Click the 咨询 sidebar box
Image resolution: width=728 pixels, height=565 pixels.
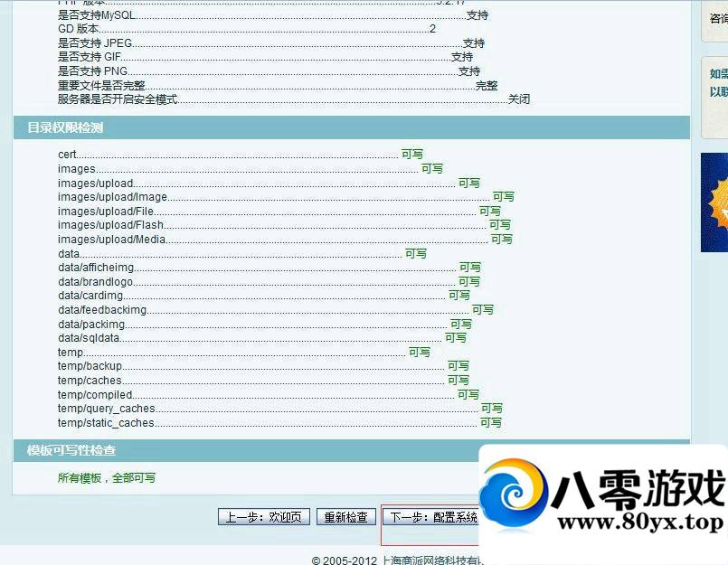coord(718,19)
